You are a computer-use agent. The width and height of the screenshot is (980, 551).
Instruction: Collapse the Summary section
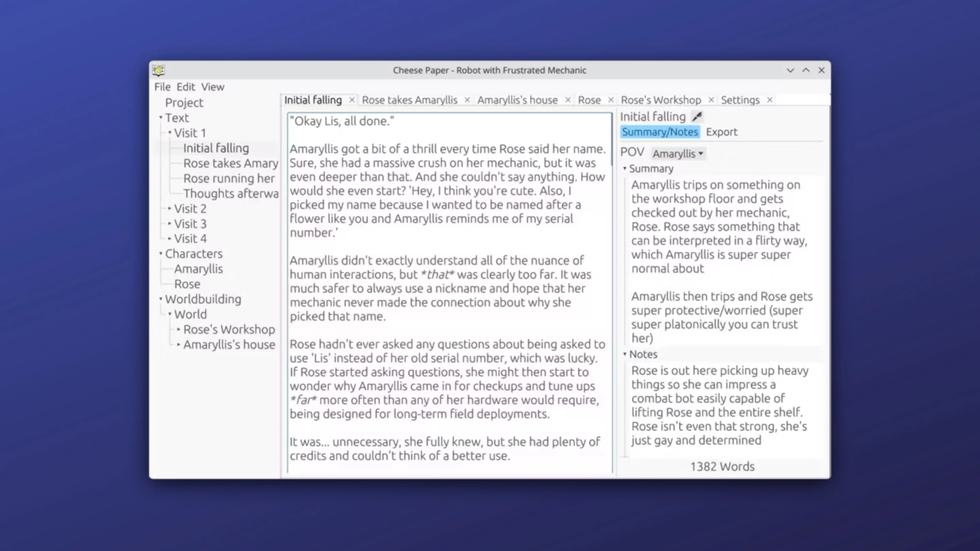625,168
